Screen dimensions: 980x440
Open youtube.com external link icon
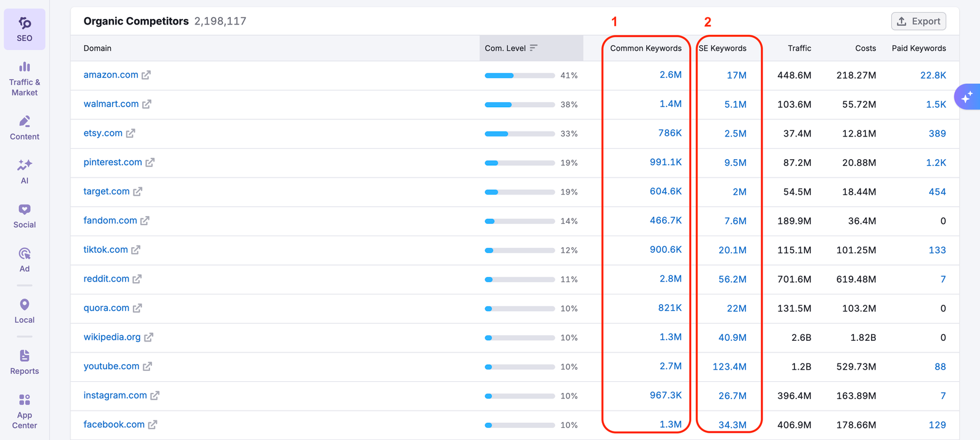(147, 367)
